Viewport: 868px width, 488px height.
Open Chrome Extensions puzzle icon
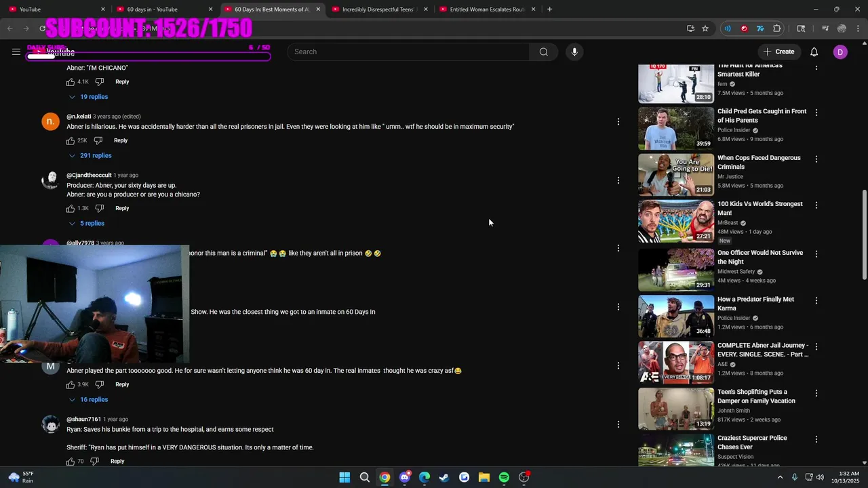(777, 28)
